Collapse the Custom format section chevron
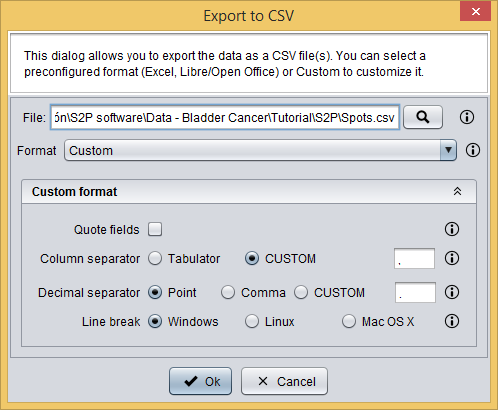The height and width of the screenshot is (410, 498). click(457, 191)
